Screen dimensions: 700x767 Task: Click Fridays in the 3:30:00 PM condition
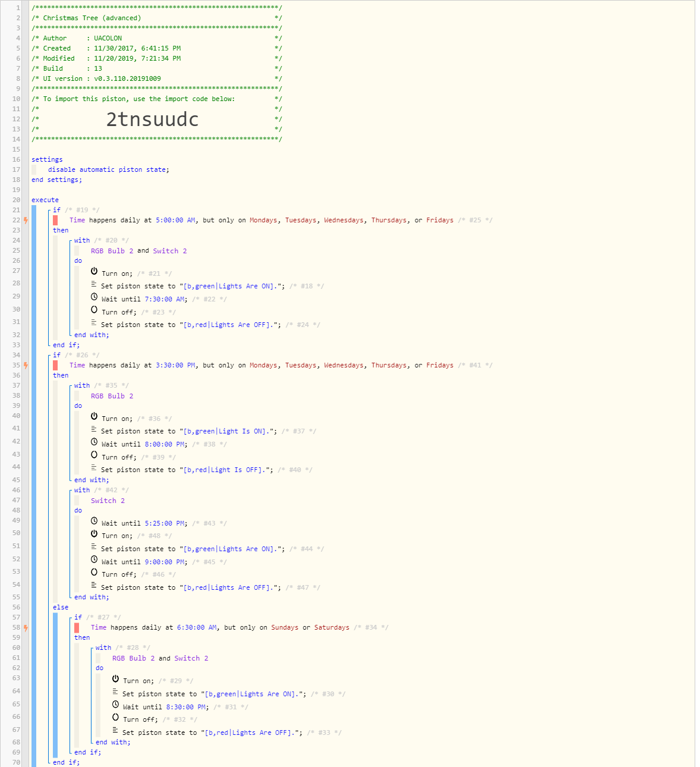(440, 365)
